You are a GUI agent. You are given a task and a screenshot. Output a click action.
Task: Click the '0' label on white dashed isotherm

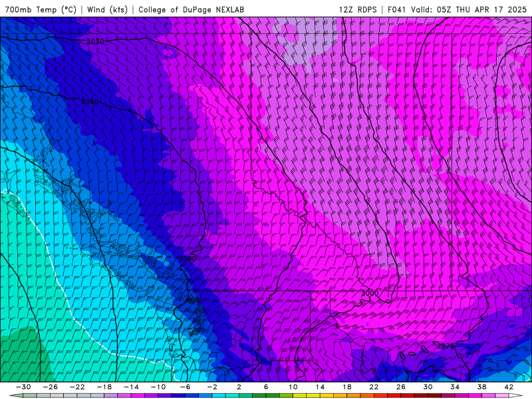click(5, 192)
